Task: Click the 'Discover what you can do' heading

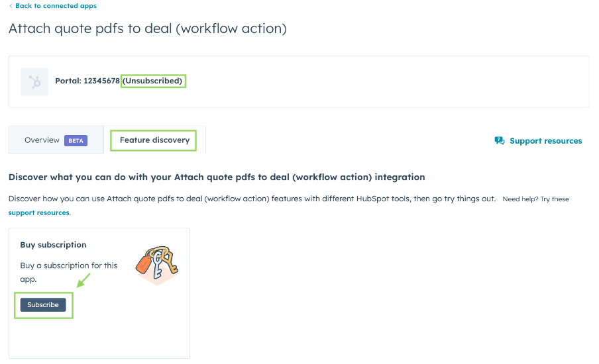Action: [217, 177]
